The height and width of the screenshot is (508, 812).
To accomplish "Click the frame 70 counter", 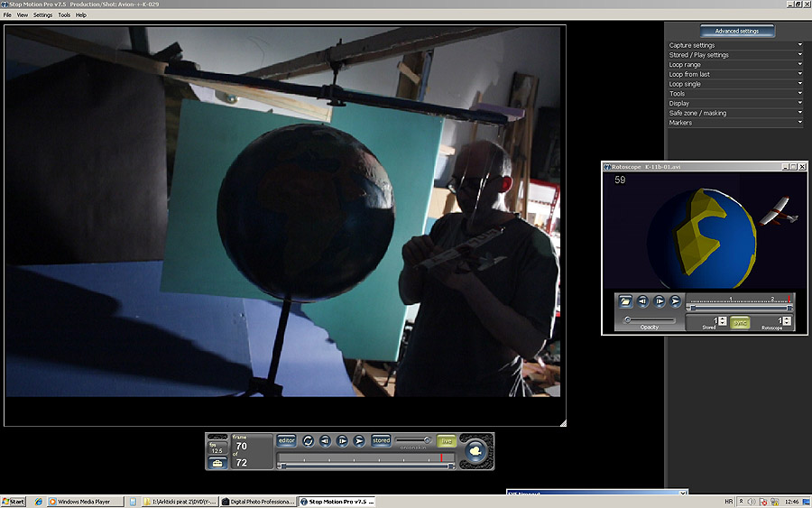I will pyautogui.click(x=241, y=446).
